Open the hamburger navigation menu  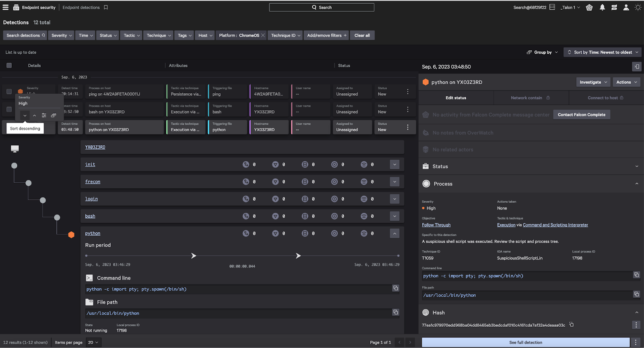tap(6, 7)
